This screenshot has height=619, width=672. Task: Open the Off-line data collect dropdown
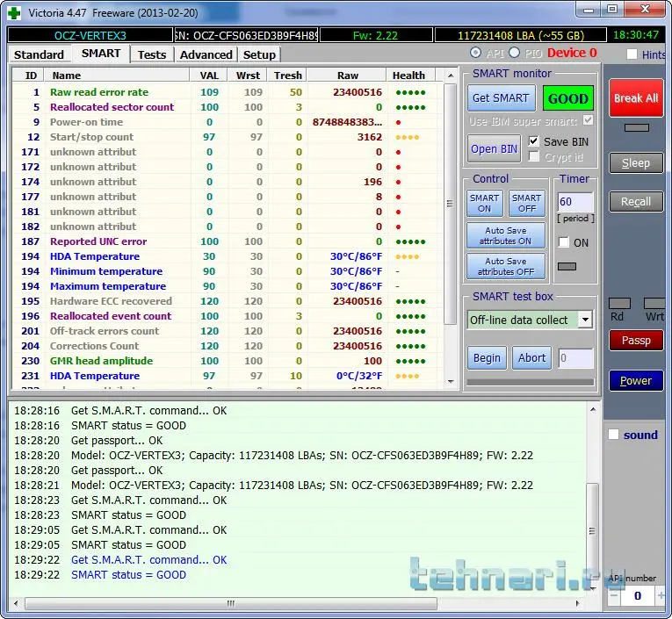click(585, 320)
